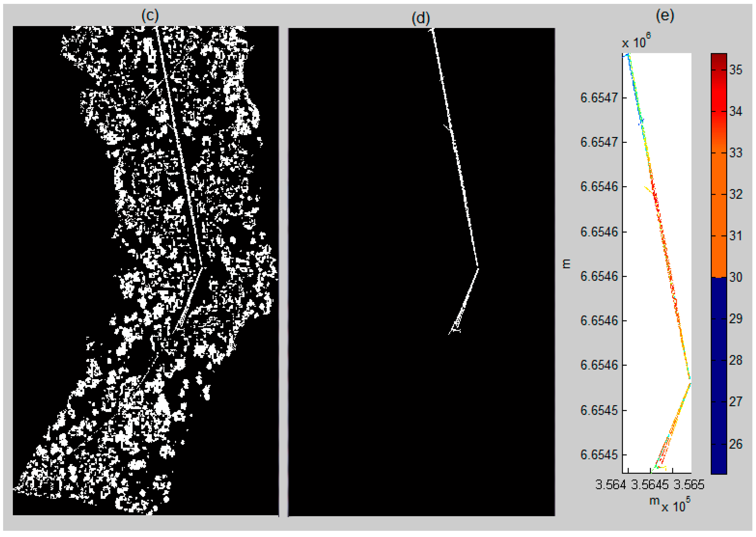
Task: Click the x 10^6 exponent above the plot
Action: 636,41
